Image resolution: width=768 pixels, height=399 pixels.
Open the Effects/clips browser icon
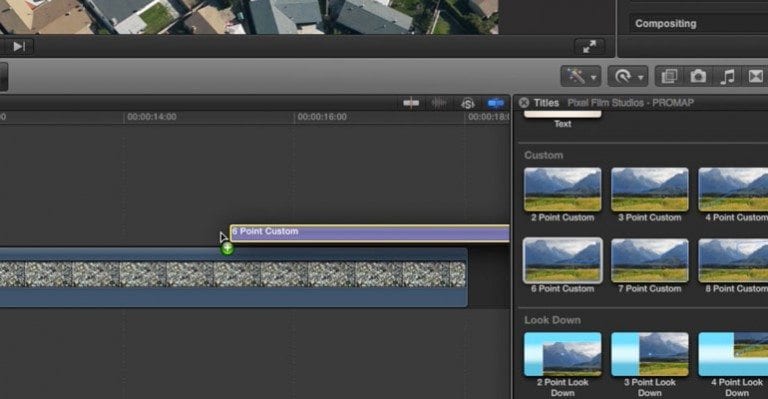(669, 76)
